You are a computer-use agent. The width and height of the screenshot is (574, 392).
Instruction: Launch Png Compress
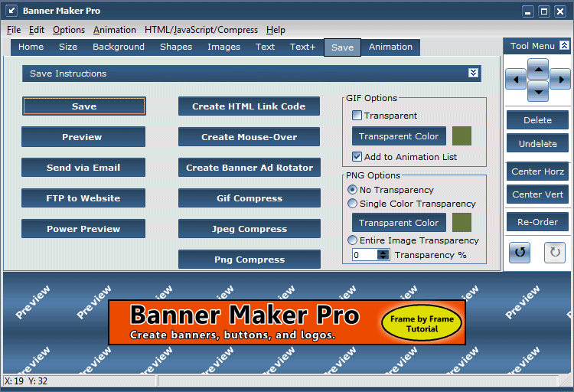coord(249,260)
